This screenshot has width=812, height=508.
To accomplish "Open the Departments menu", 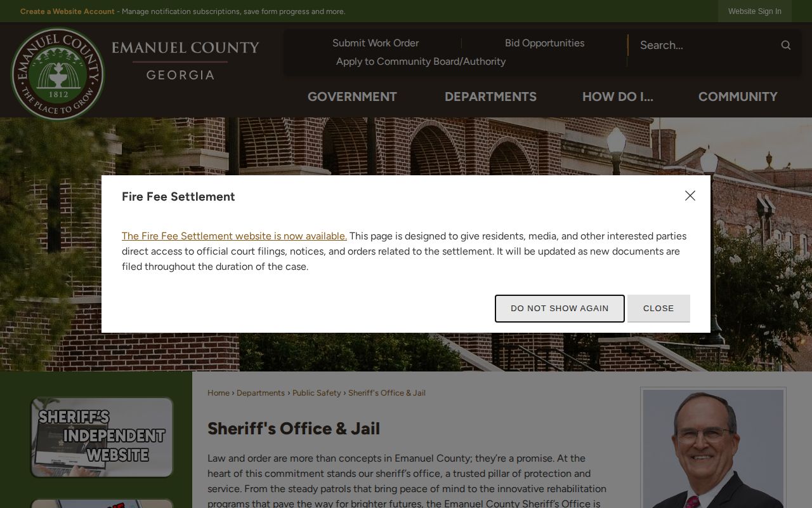I will tap(490, 97).
